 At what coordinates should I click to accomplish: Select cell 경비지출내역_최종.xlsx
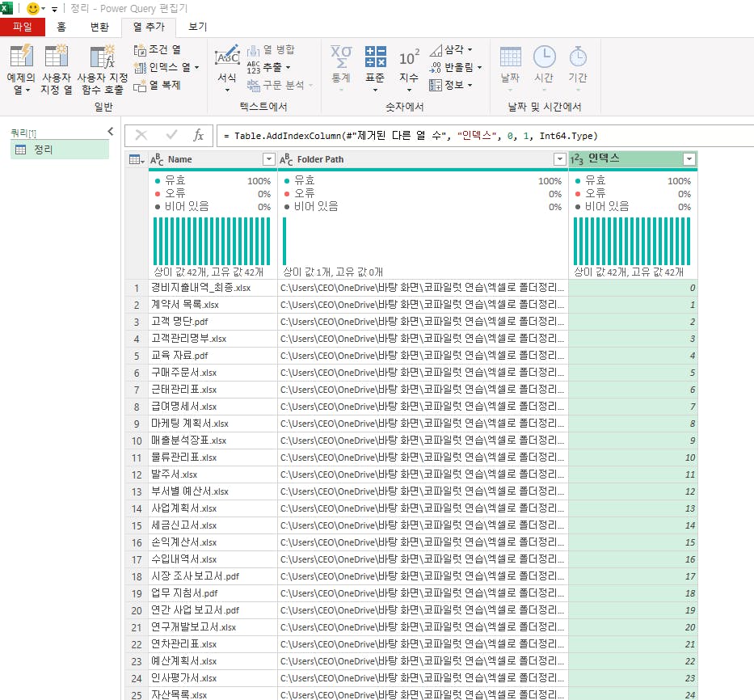(x=213, y=288)
